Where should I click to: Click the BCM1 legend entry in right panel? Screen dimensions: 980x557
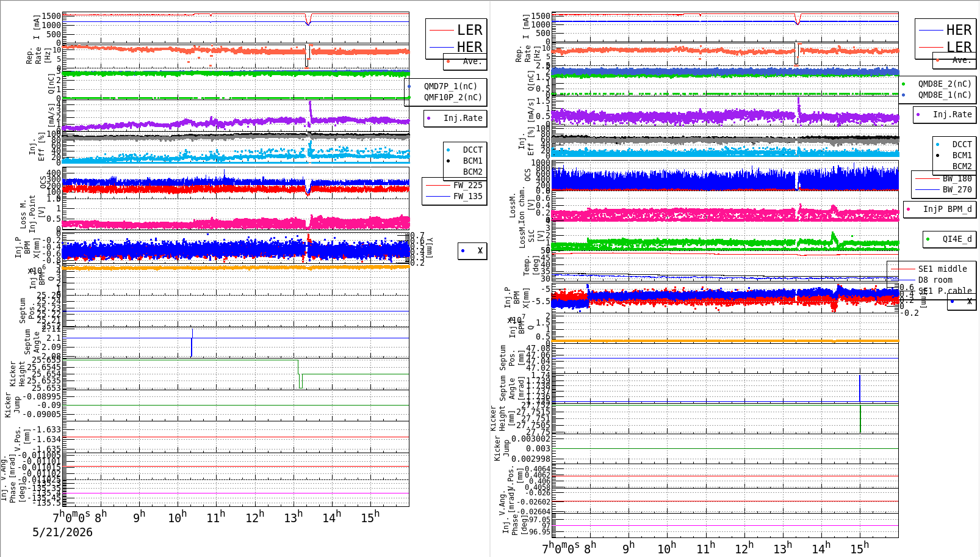[962, 156]
